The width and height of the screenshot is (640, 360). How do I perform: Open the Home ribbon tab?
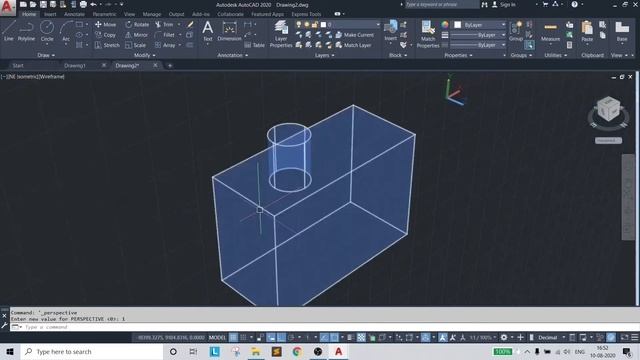(x=29, y=14)
